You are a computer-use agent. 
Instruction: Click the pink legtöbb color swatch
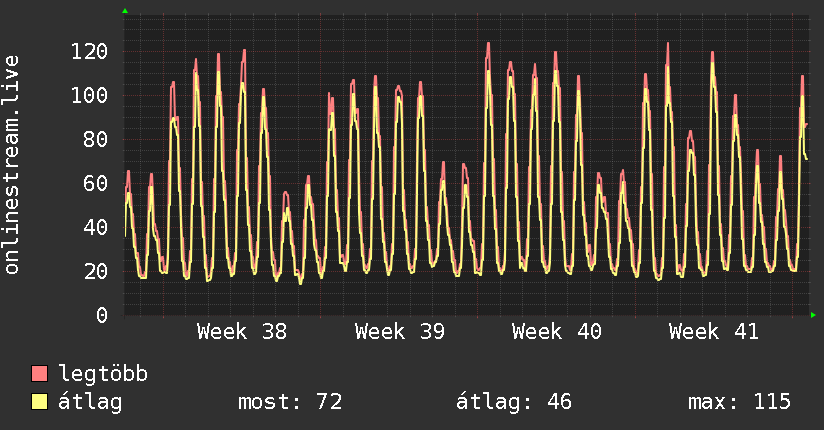39,373
